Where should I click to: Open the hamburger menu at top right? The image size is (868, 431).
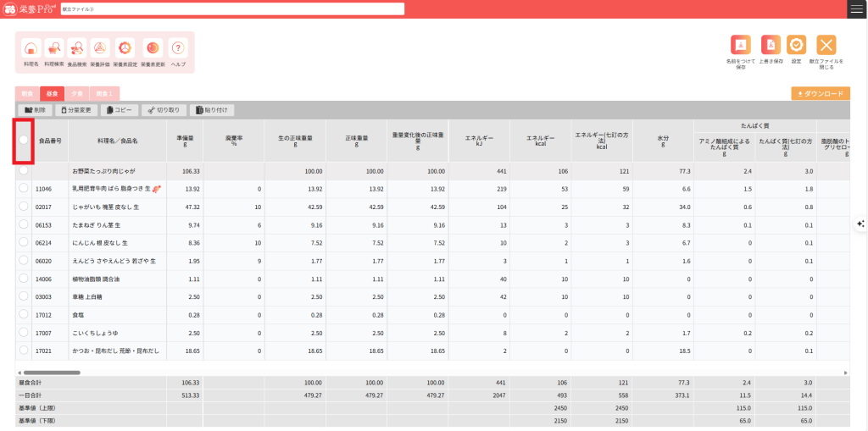[857, 8]
